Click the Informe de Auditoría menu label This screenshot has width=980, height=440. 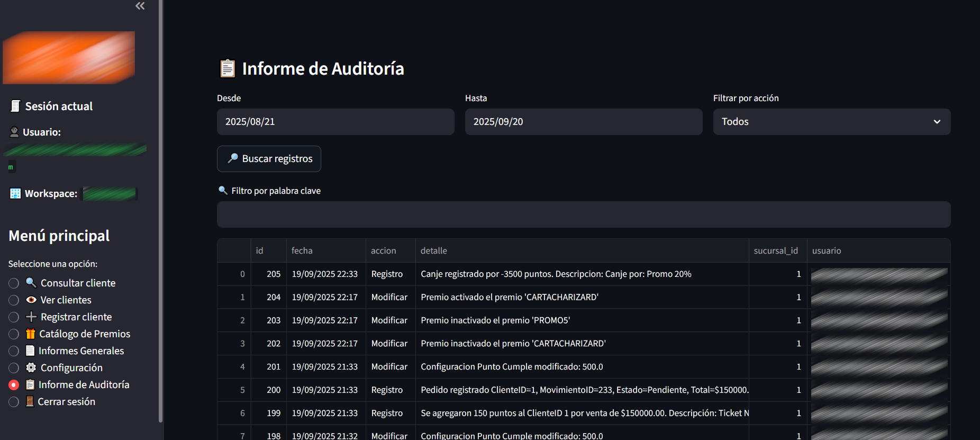tap(84, 384)
